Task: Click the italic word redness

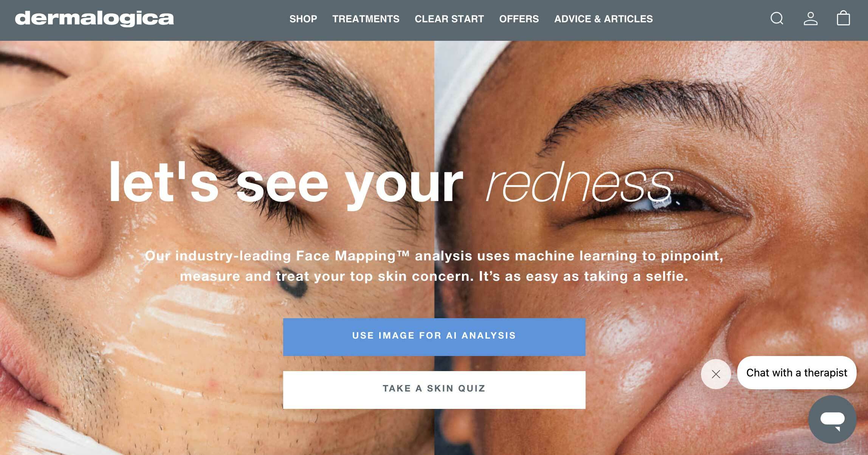Action: pos(580,183)
